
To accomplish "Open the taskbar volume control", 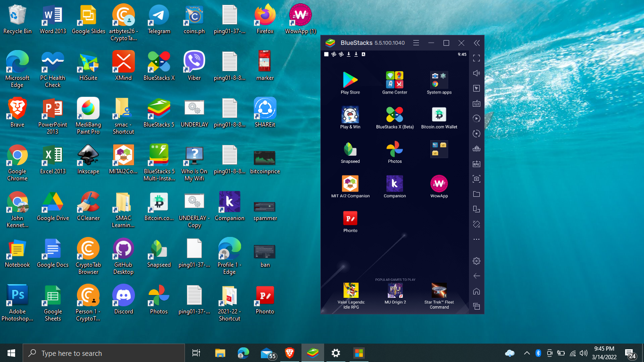I will [x=584, y=353].
